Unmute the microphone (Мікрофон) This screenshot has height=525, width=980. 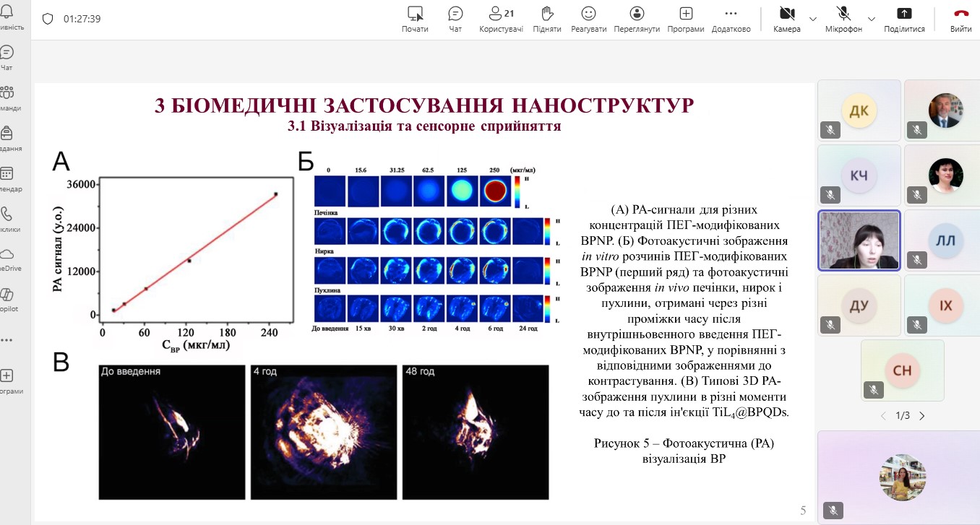point(843,19)
